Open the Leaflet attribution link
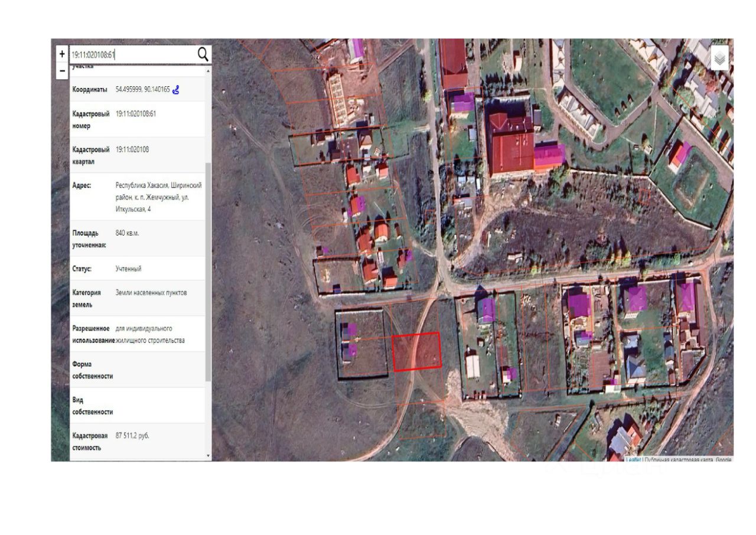756x535 pixels. (634, 459)
